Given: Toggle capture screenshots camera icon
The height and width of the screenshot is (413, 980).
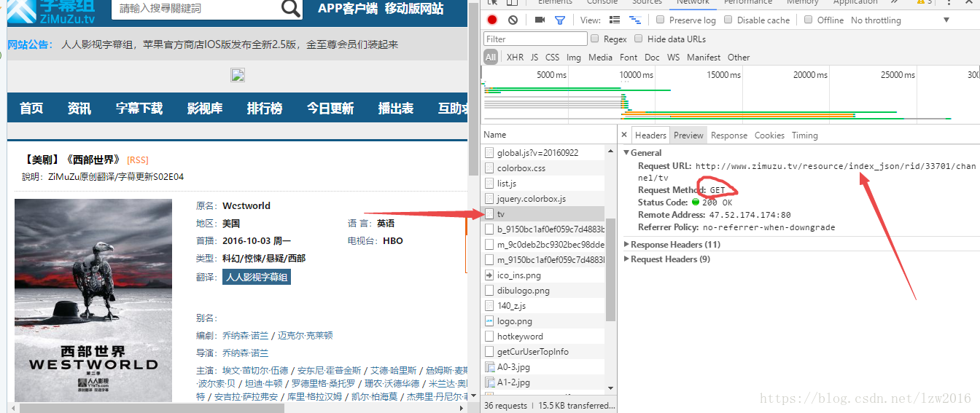Looking at the screenshot, I should coord(540,20).
